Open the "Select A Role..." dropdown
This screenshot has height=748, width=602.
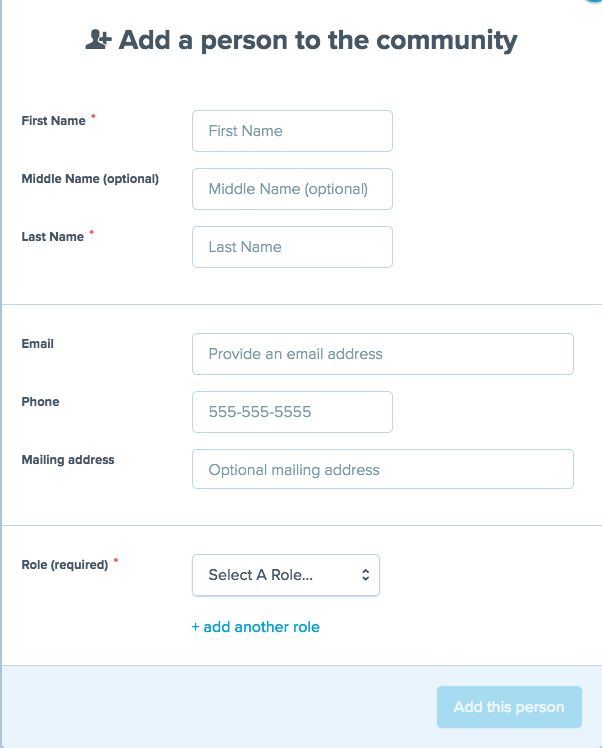tap(285, 575)
